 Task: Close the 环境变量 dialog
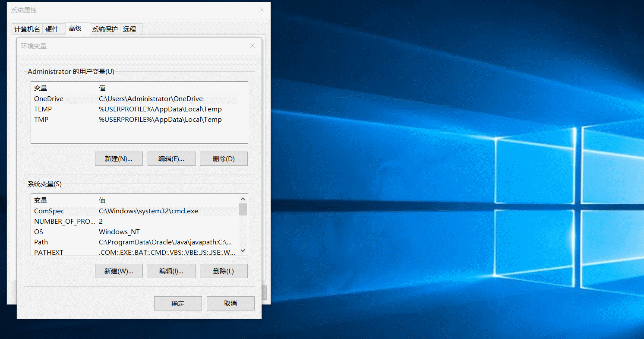click(253, 46)
